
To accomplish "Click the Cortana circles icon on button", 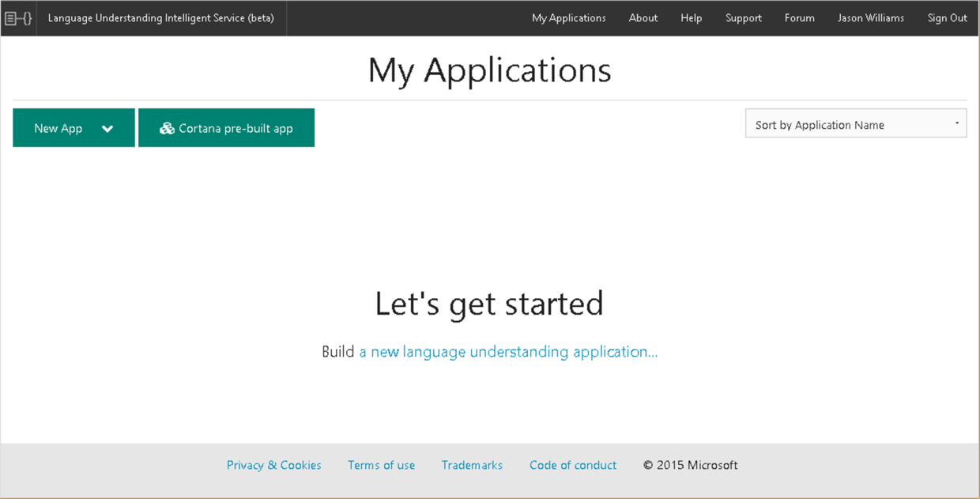I will click(x=167, y=128).
